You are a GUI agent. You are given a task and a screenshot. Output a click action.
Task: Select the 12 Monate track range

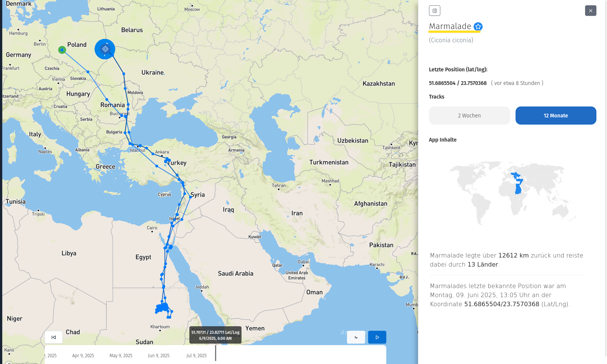coord(556,116)
